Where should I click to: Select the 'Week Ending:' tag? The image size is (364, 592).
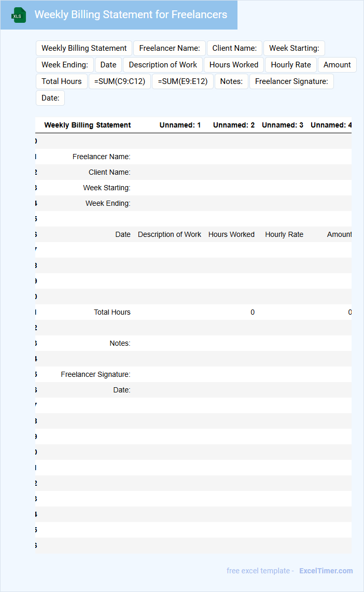pyautogui.click(x=65, y=65)
